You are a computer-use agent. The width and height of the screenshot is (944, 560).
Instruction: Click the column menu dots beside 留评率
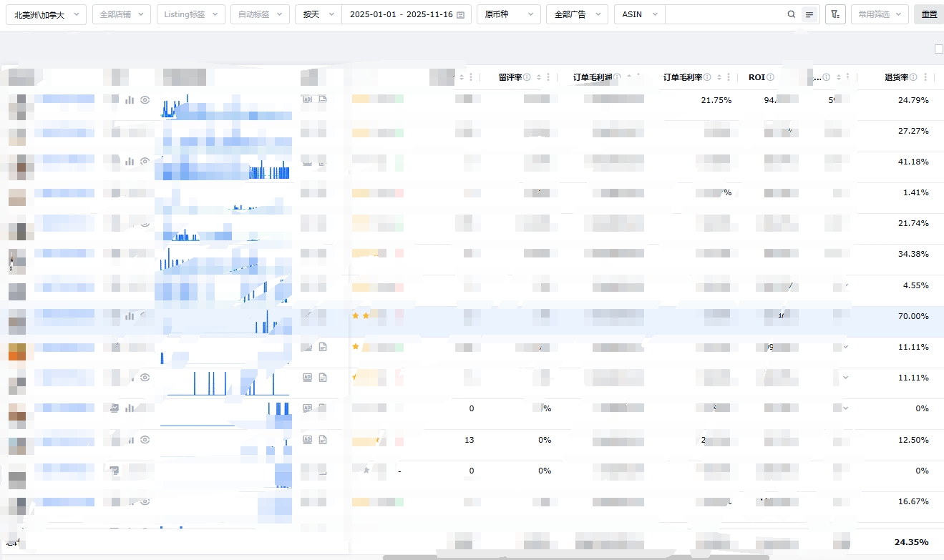pos(548,77)
